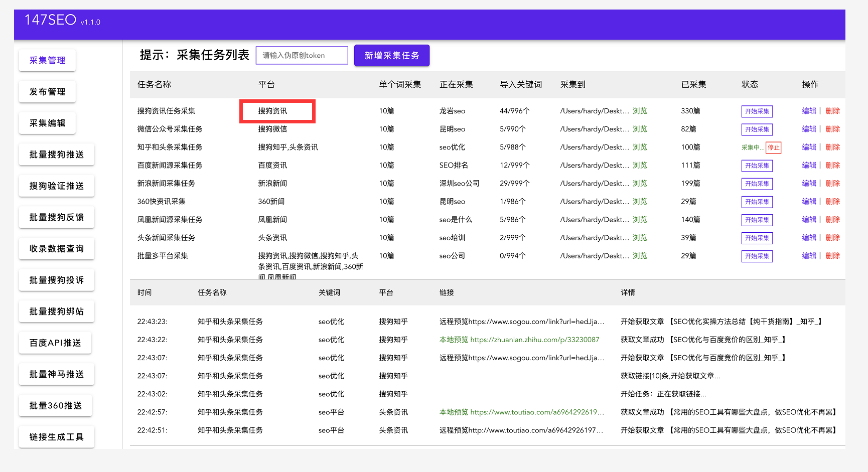Delete the 搜狗资讯任务采集 task

click(x=833, y=111)
